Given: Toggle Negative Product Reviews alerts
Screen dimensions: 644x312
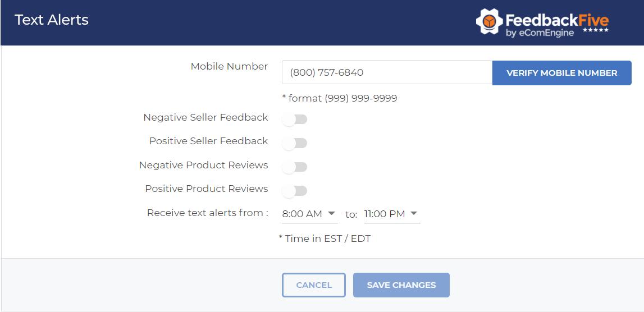Looking at the screenshot, I should pyautogui.click(x=295, y=167).
